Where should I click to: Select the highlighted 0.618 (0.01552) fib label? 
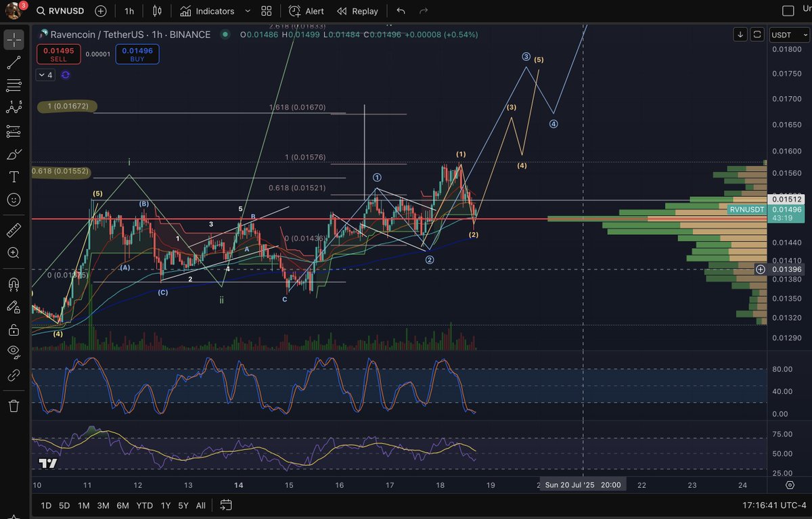(x=60, y=172)
